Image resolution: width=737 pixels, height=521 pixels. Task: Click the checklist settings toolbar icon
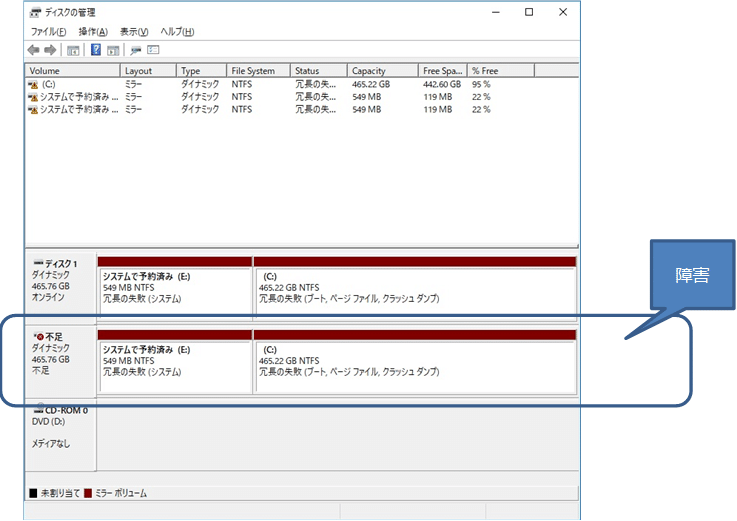coord(153,49)
